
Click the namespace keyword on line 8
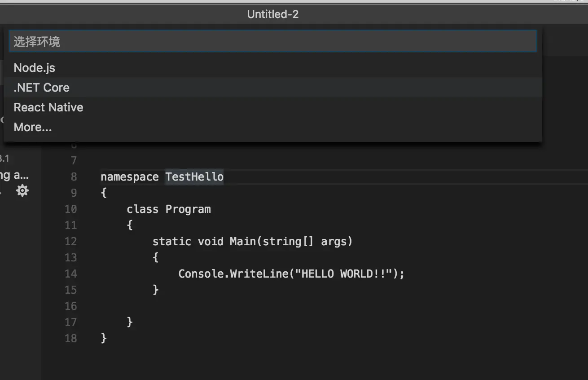(x=129, y=177)
